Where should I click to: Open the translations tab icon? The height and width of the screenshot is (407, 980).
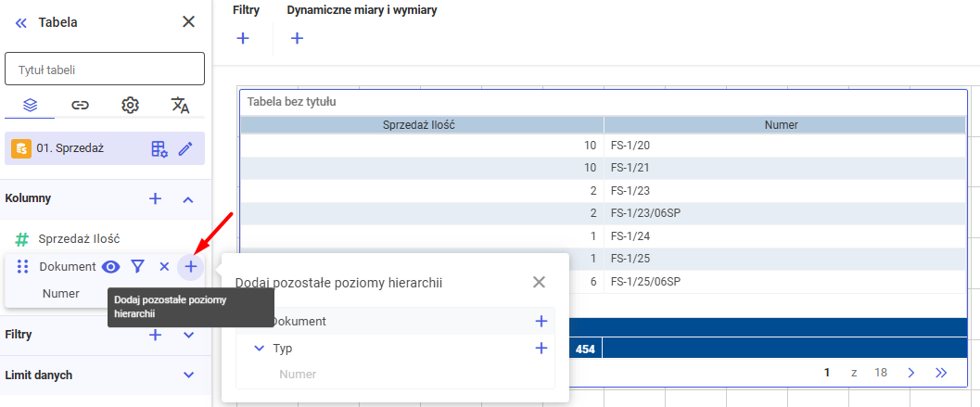tap(181, 105)
